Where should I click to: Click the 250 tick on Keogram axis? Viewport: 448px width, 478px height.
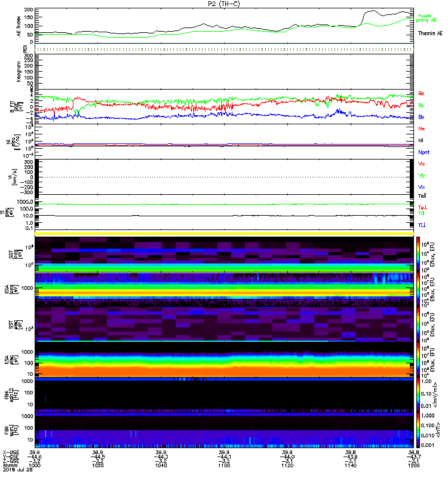pos(29,61)
